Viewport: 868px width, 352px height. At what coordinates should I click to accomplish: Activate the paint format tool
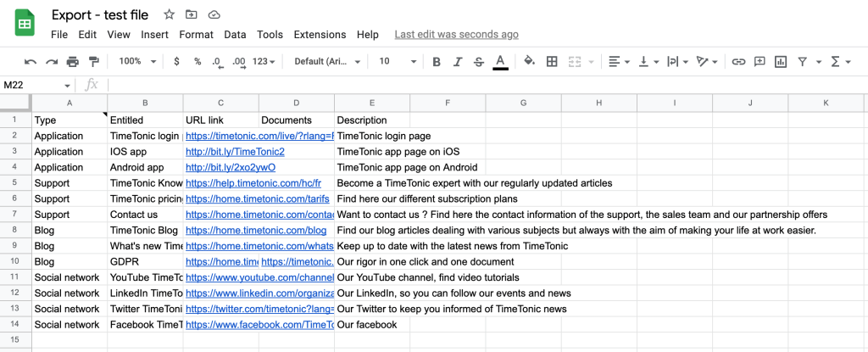pos(94,62)
